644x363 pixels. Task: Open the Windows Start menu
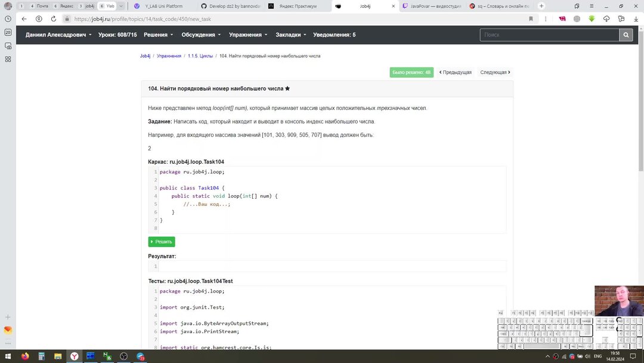tap(8, 356)
